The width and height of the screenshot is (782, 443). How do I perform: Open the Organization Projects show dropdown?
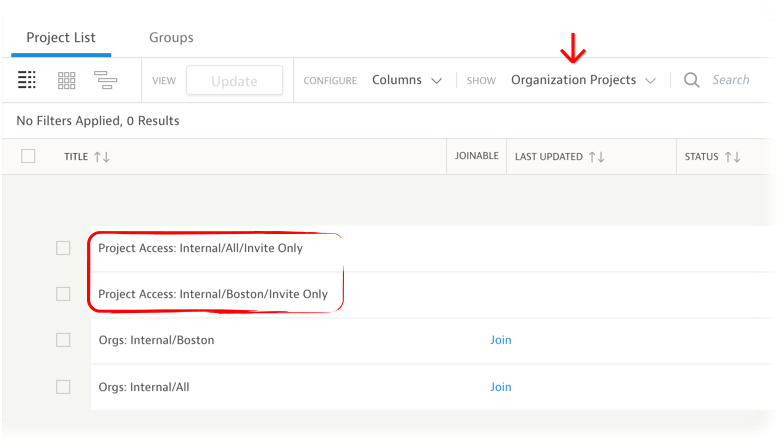point(583,80)
